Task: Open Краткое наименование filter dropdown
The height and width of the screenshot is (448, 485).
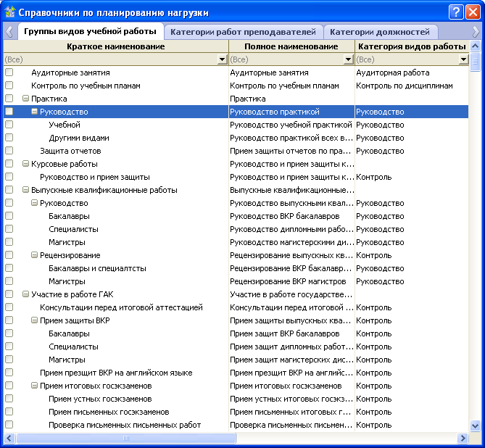Action: (x=223, y=59)
